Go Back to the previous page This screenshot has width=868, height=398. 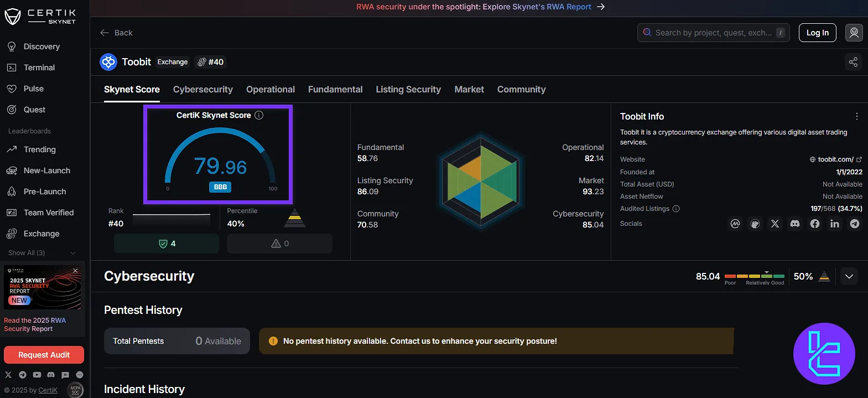[x=116, y=33]
